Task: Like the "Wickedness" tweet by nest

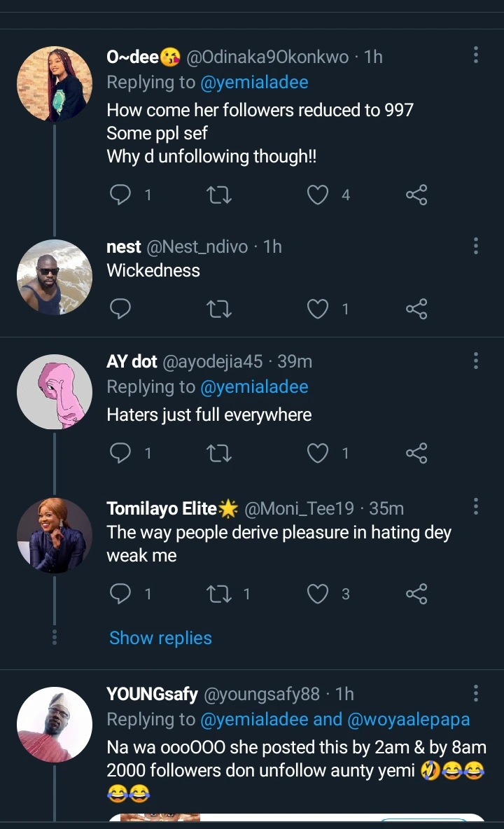Action: [318, 309]
